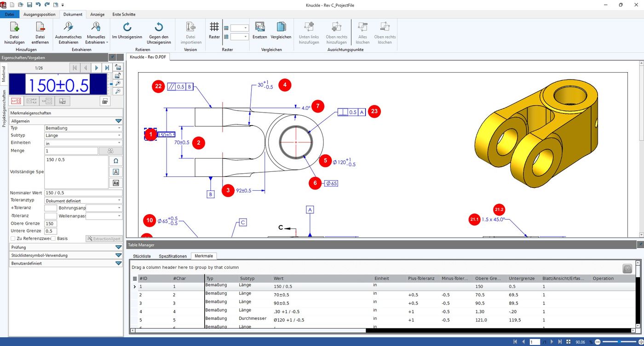Select the 'Gegen den Uhrzeigersinn' rotate tool
The height and width of the screenshot is (346, 644).
[x=158, y=32]
